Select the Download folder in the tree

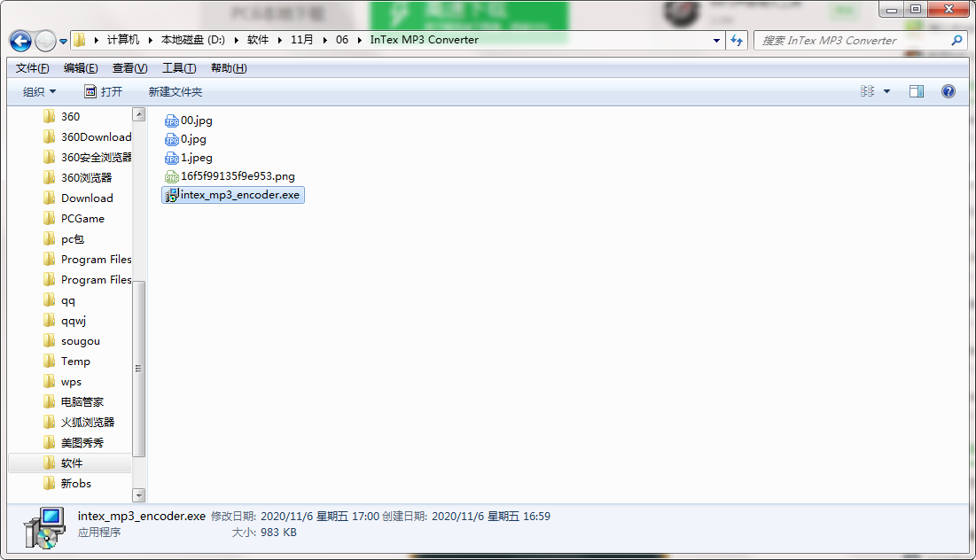(78, 198)
